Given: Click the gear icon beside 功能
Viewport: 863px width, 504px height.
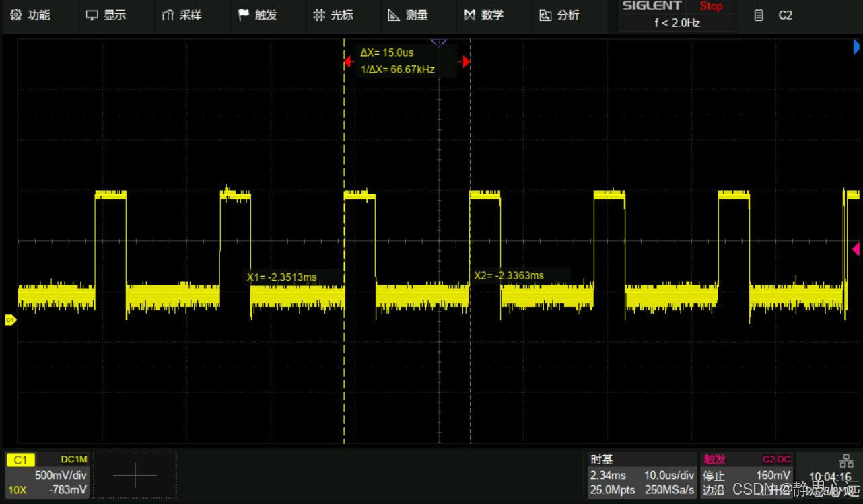Looking at the screenshot, I should click(15, 15).
